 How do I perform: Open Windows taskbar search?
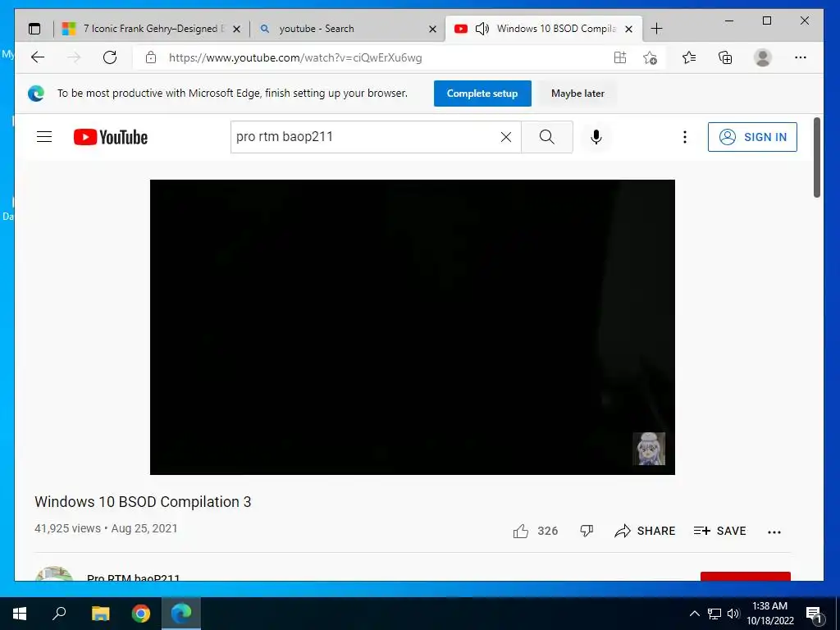pos(59,614)
